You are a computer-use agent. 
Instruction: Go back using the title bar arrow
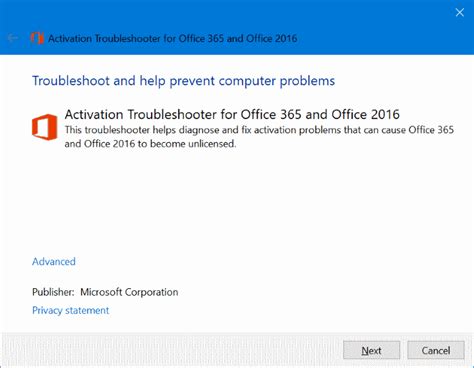pos(13,38)
